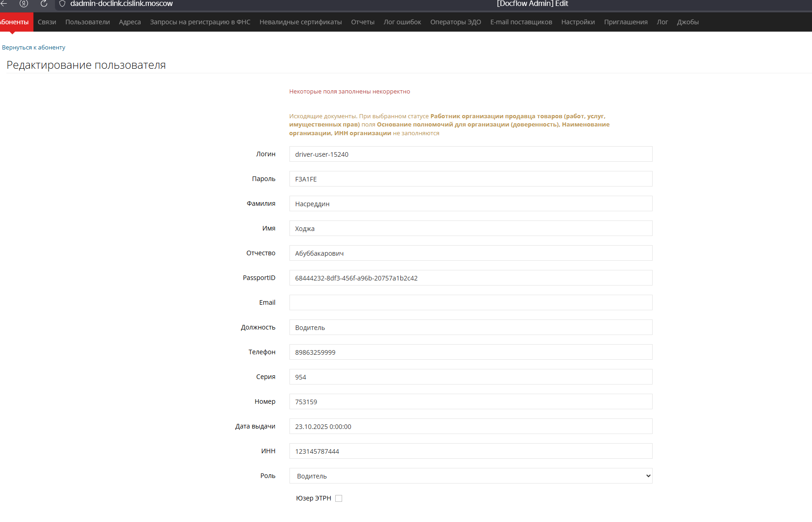This screenshot has height=522, width=812.
Task: Open Запросы на регистрацию в ФНС
Action: point(200,22)
